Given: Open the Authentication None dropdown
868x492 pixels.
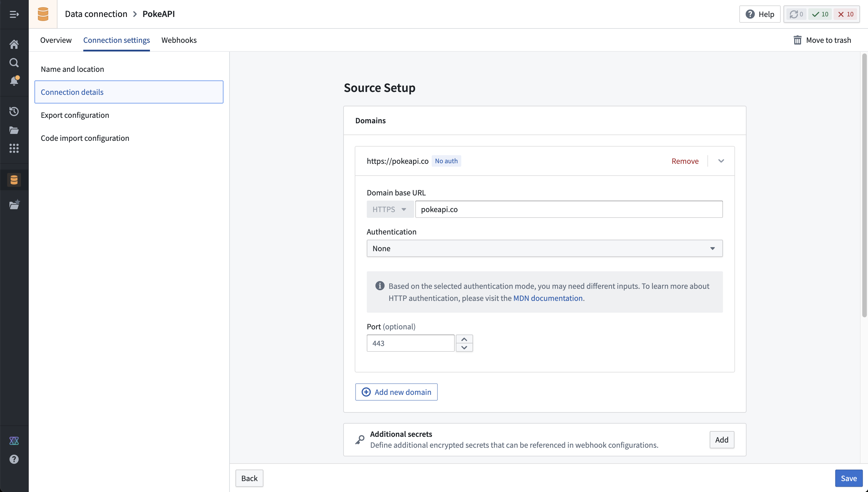Looking at the screenshot, I should click(x=545, y=249).
